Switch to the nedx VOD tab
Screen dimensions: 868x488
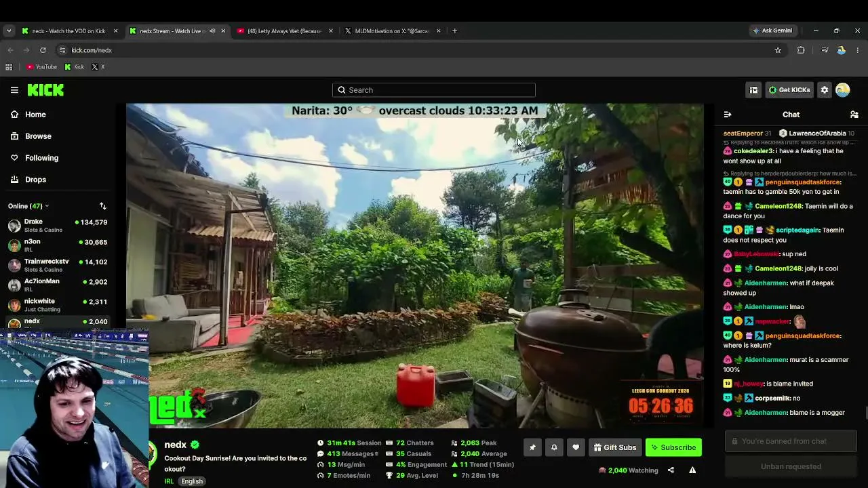point(69,30)
